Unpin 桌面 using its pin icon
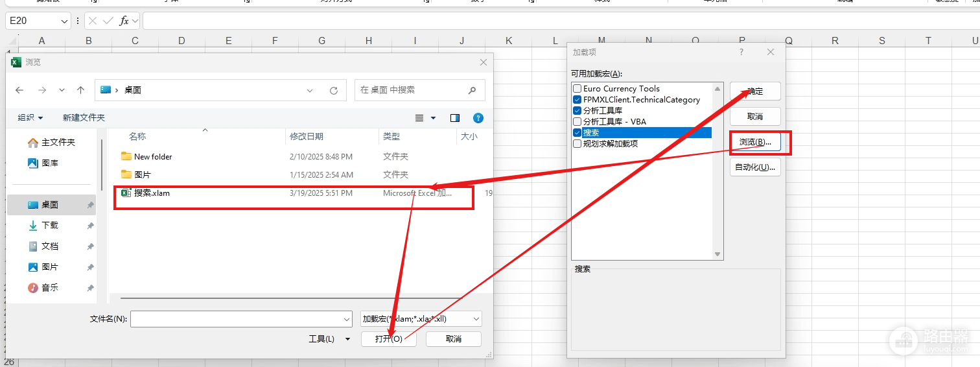The width and height of the screenshot is (980, 367). point(90,205)
